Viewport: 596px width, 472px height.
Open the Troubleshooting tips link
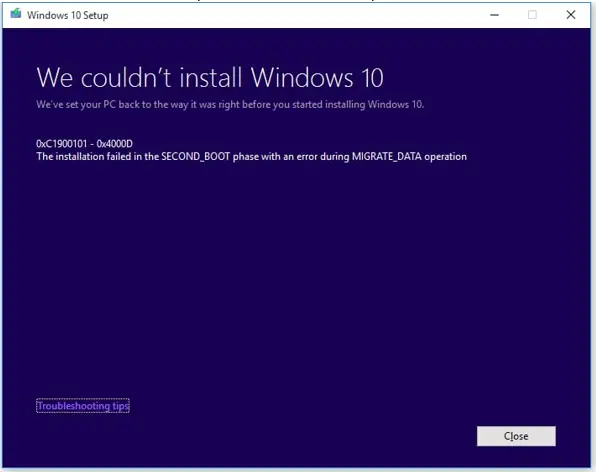(83, 406)
